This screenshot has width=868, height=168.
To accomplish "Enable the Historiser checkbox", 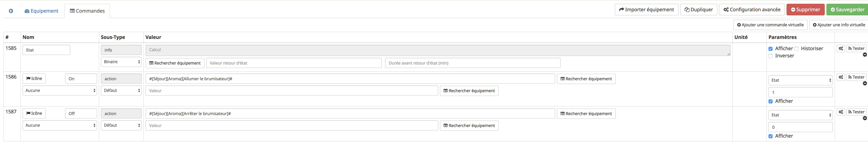I will tap(797, 49).
